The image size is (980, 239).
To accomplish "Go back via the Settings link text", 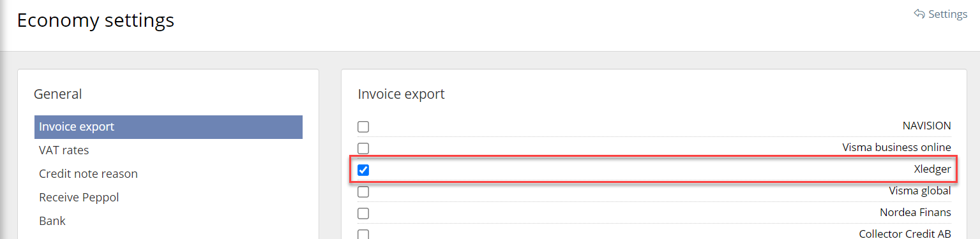I will (x=947, y=14).
